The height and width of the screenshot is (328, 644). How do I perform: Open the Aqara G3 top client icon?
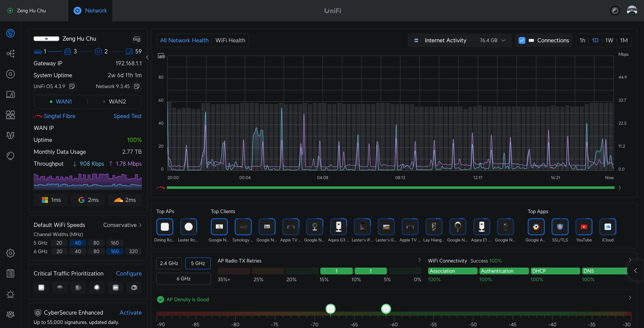click(x=338, y=227)
